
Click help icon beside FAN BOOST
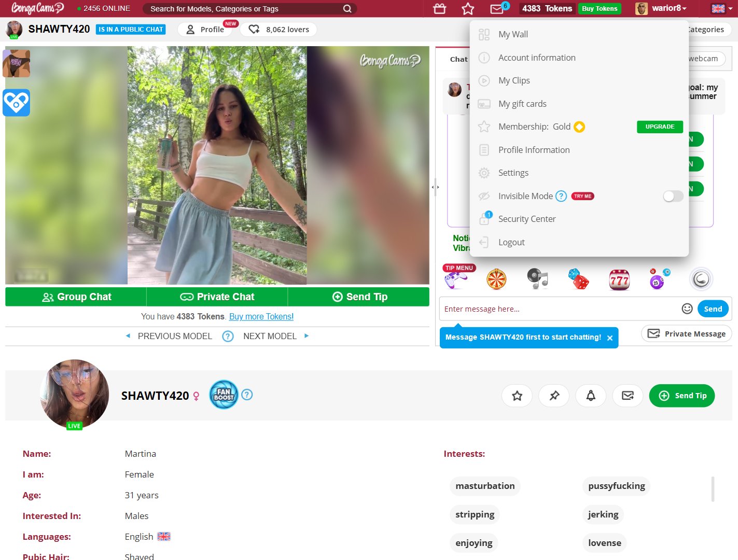coord(247,395)
